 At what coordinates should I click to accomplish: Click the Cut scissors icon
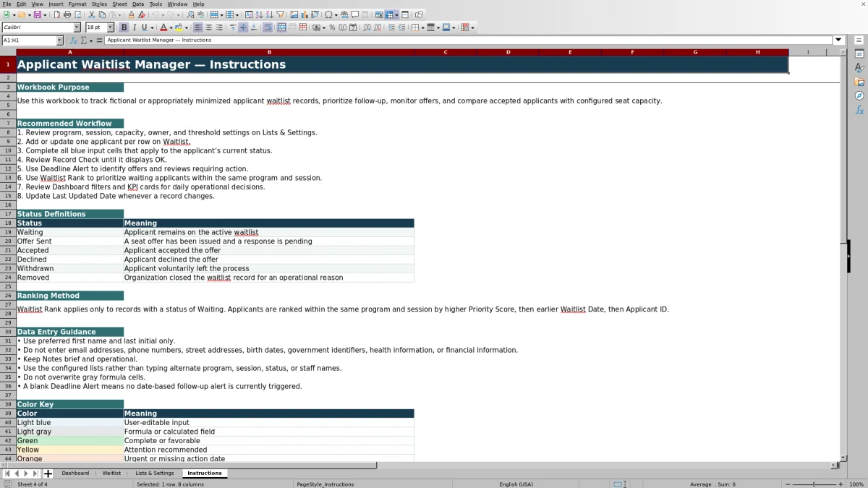pos(91,14)
